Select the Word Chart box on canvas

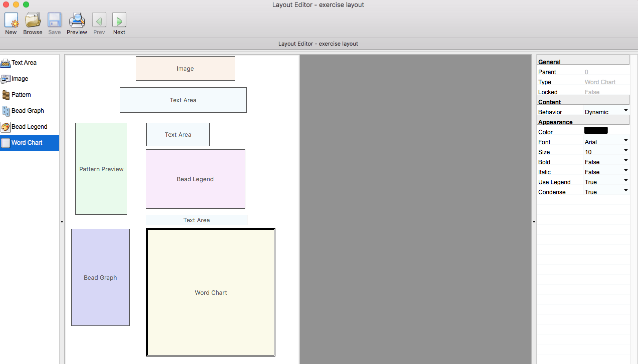pos(211,292)
